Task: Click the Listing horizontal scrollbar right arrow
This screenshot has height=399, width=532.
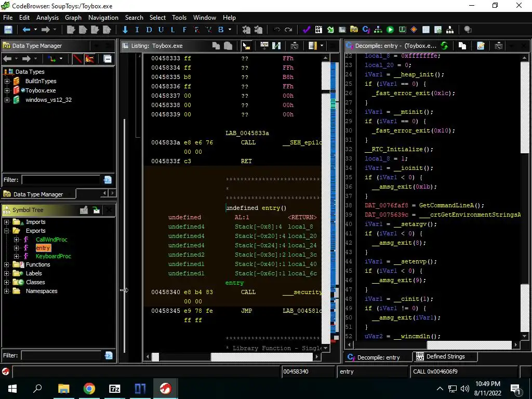Action: [x=316, y=356]
